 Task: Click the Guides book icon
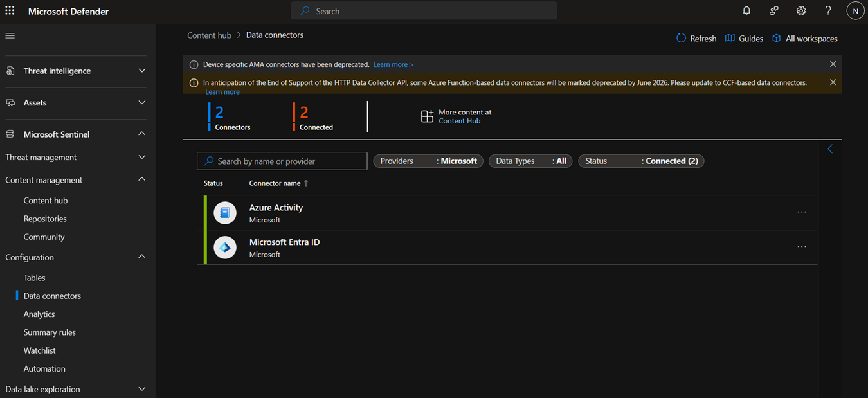coord(730,38)
